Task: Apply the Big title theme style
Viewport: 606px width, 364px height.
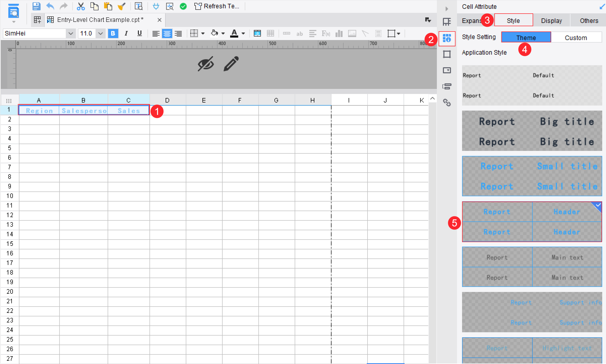Action: click(x=532, y=131)
